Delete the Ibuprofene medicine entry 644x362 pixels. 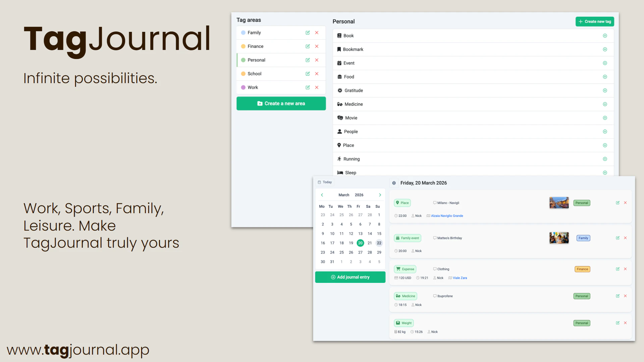[x=625, y=296]
